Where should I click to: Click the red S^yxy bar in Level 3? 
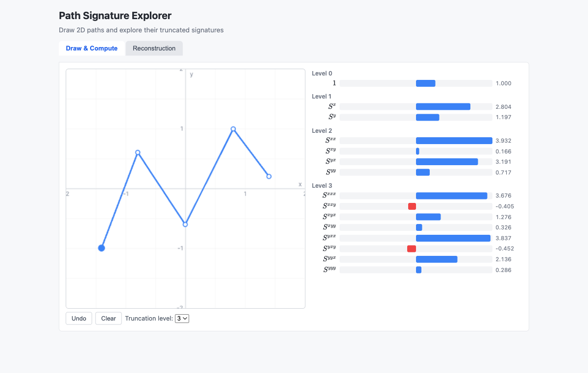(x=411, y=249)
